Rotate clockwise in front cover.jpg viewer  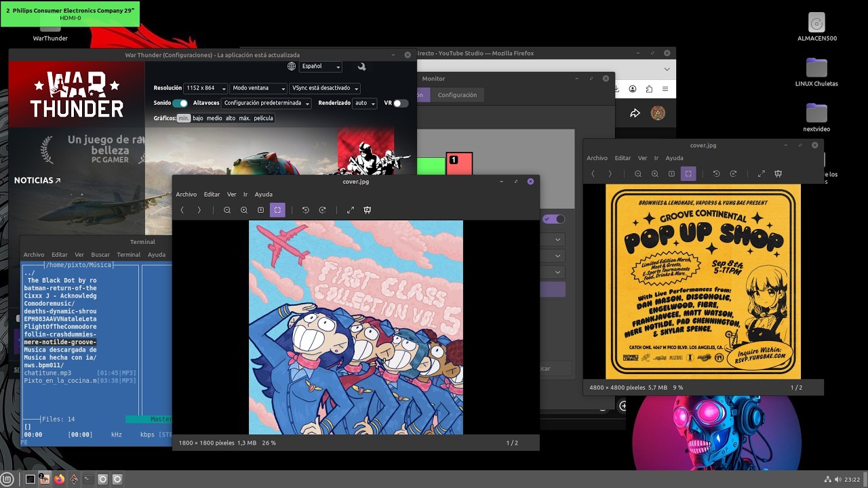(323, 210)
